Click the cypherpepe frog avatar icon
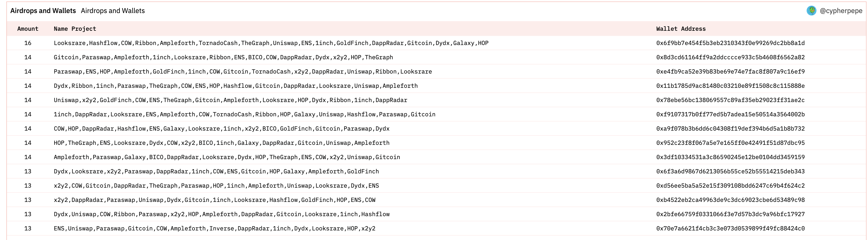 click(x=811, y=11)
